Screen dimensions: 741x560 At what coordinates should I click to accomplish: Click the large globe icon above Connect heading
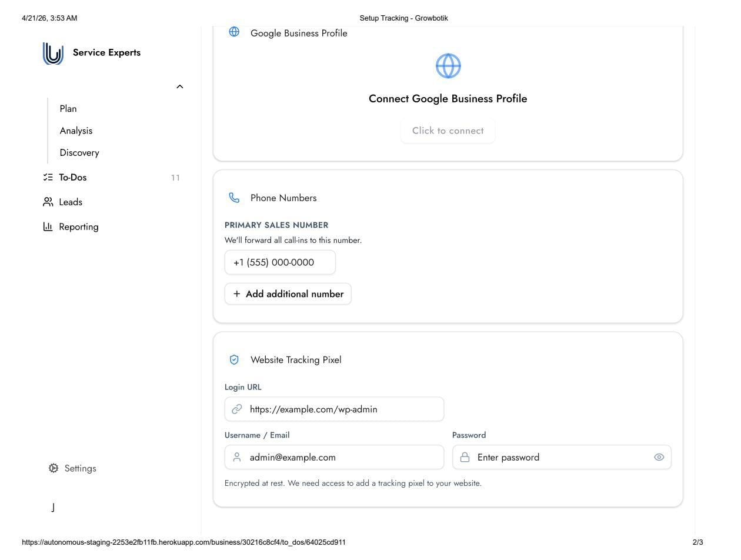click(448, 66)
